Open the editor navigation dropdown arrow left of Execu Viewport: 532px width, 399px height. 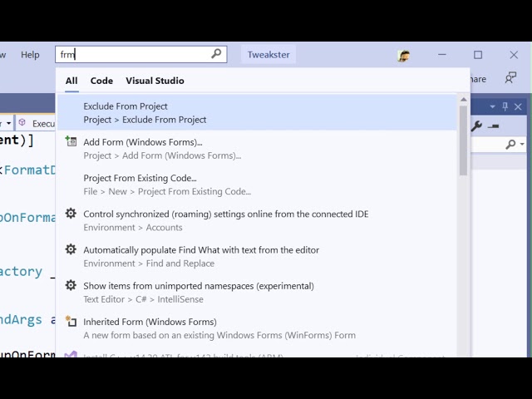[9, 123]
